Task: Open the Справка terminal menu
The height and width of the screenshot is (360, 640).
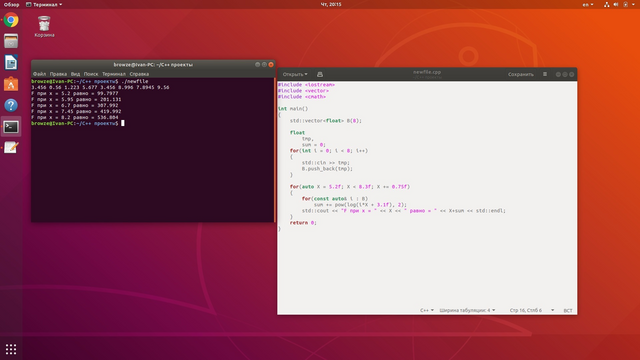Action: click(x=139, y=74)
